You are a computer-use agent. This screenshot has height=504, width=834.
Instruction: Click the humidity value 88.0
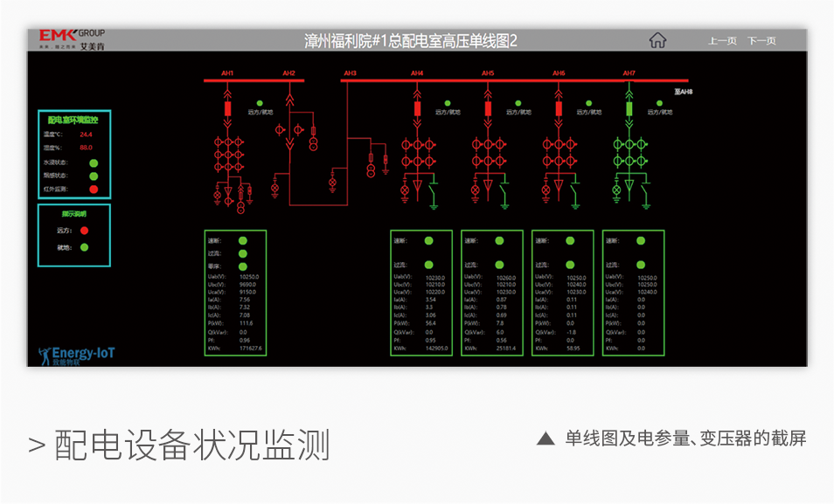87,148
